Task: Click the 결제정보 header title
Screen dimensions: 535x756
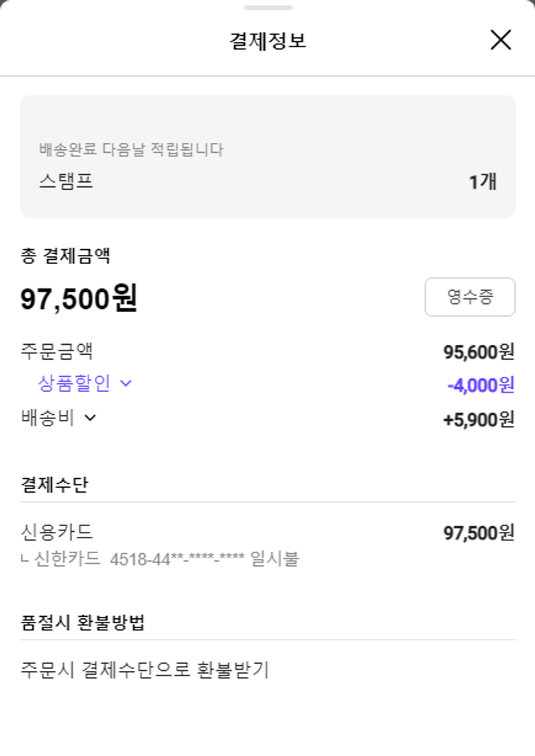Action: click(x=267, y=41)
